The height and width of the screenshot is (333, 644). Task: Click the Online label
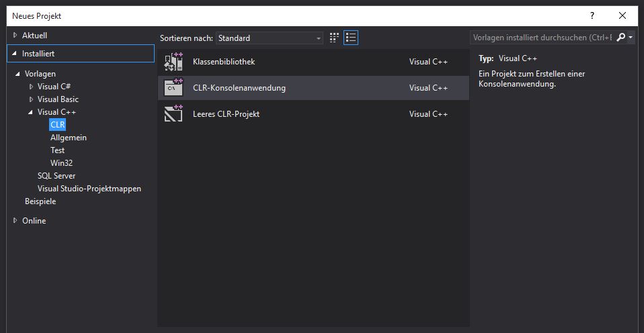pos(34,221)
